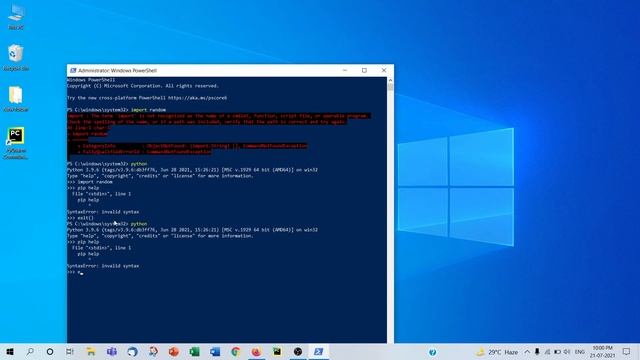Check the battery tray icon
Screen dimensions: 640x360
pyautogui.click(x=557, y=352)
